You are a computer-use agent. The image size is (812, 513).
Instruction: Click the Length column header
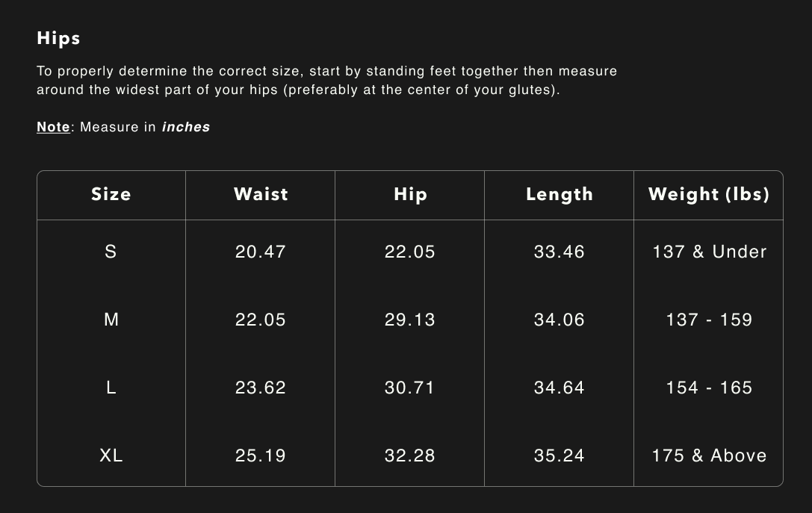click(559, 194)
